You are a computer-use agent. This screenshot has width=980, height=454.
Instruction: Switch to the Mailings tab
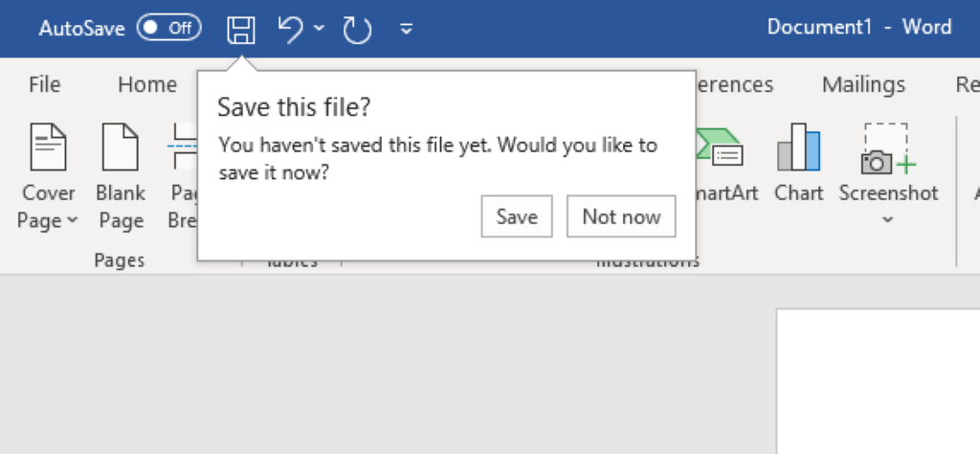(863, 85)
